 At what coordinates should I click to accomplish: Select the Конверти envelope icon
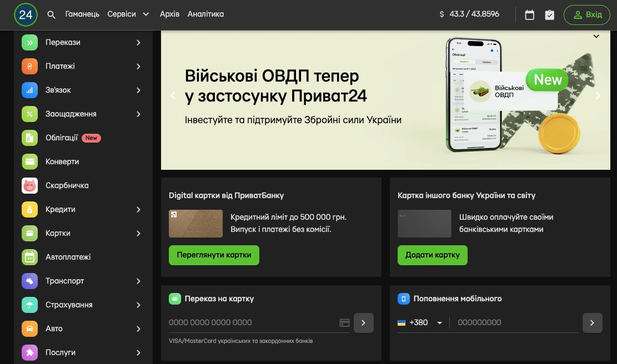click(x=29, y=161)
